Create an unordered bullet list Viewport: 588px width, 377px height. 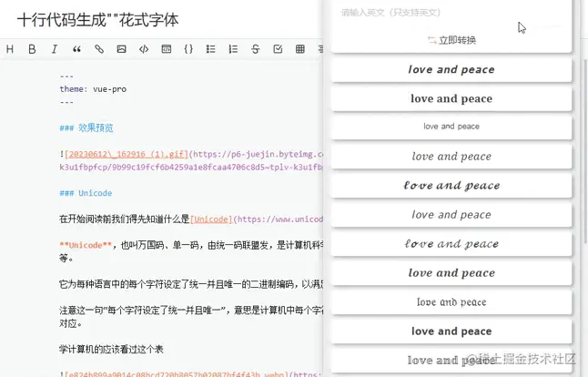[211, 49]
